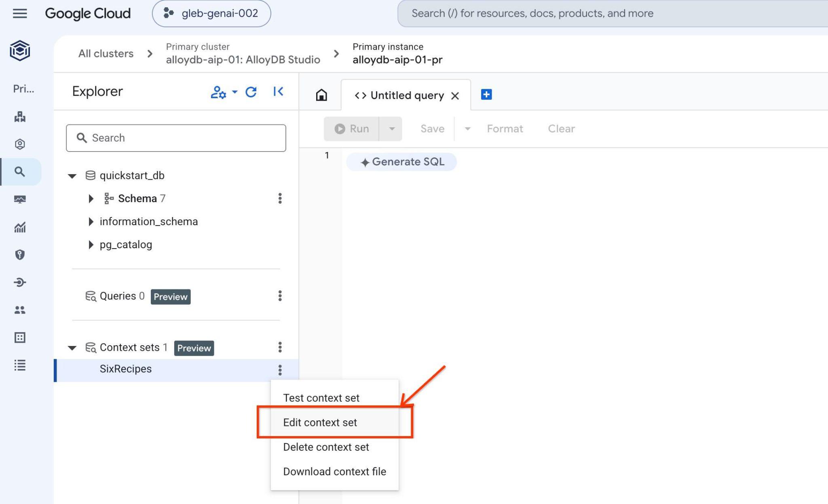This screenshot has width=828, height=504.
Task: Click the Explorer search field
Action: [176, 138]
